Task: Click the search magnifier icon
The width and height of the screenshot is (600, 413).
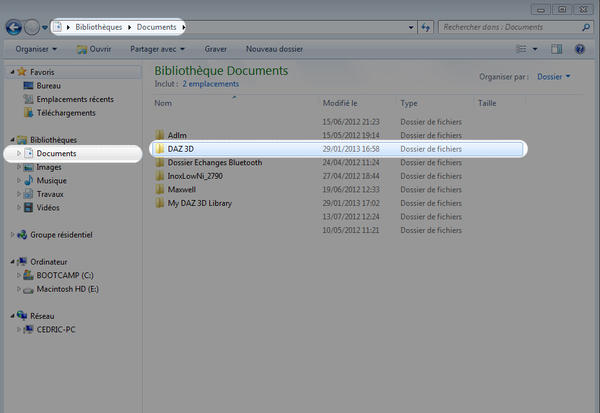Action: point(586,27)
